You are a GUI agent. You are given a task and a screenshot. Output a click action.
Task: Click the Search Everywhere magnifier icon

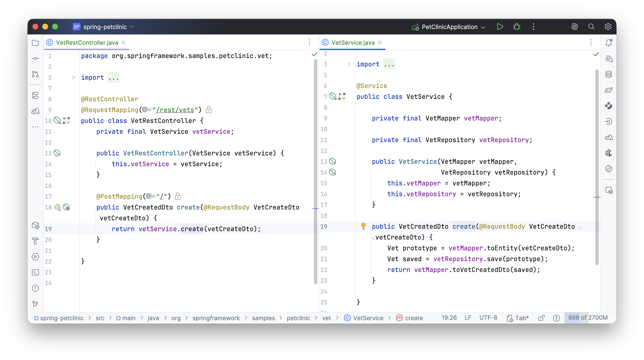[x=591, y=27]
